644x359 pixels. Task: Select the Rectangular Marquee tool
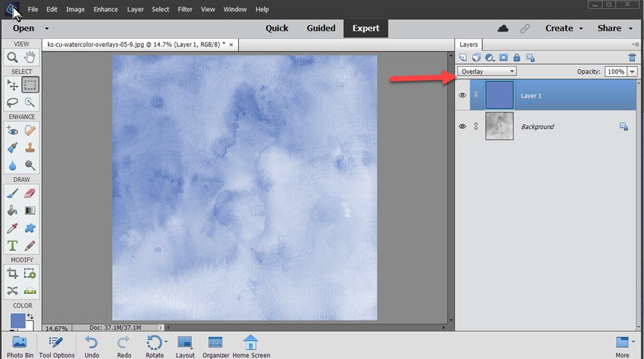pos(30,85)
